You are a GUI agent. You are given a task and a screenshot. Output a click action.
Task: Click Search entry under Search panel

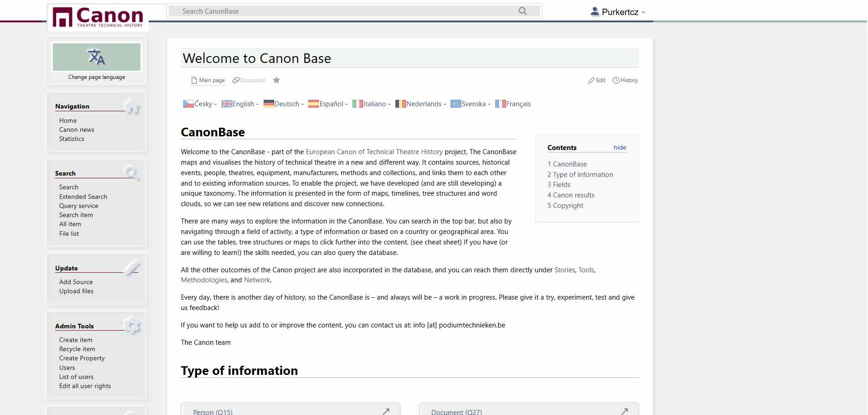pos(68,187)
